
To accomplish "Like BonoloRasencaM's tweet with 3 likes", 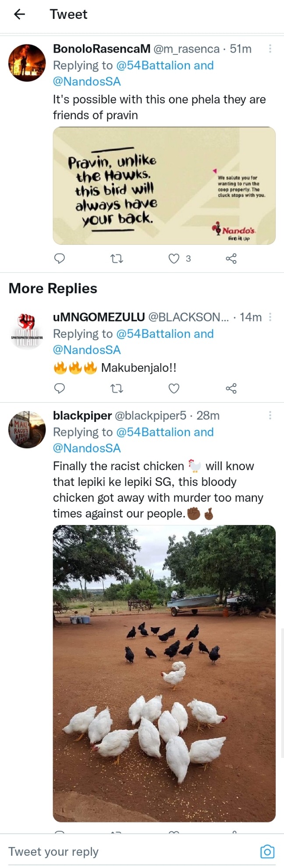I will point(174,258).
